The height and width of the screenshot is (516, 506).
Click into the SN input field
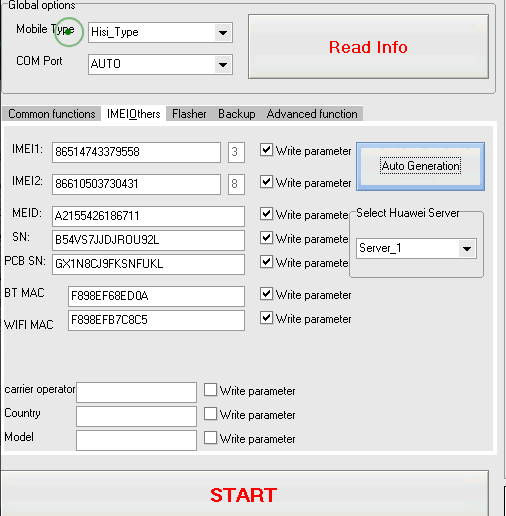pos(148,240)
